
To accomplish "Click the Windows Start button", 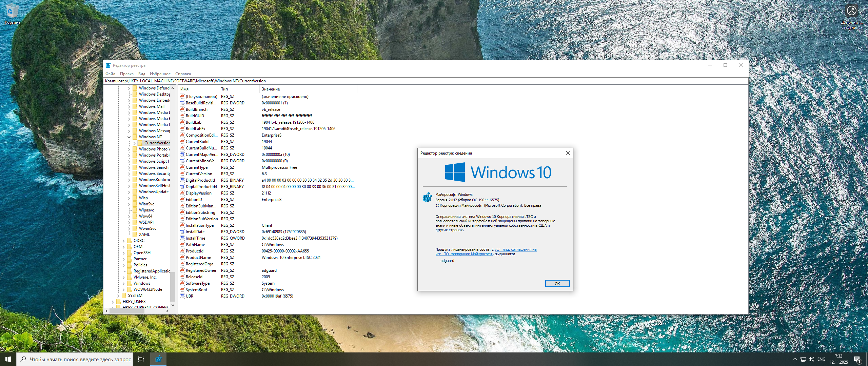I will [8, 359].
